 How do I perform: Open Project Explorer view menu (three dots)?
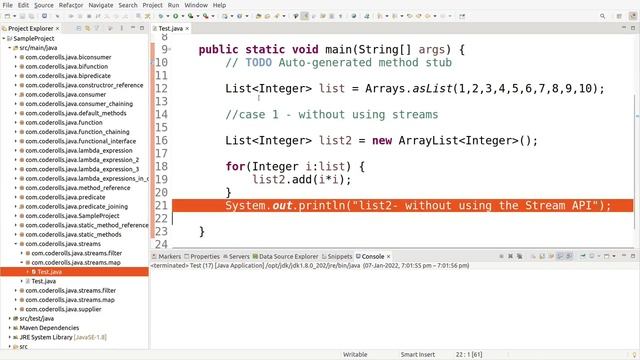coord(121,28)
